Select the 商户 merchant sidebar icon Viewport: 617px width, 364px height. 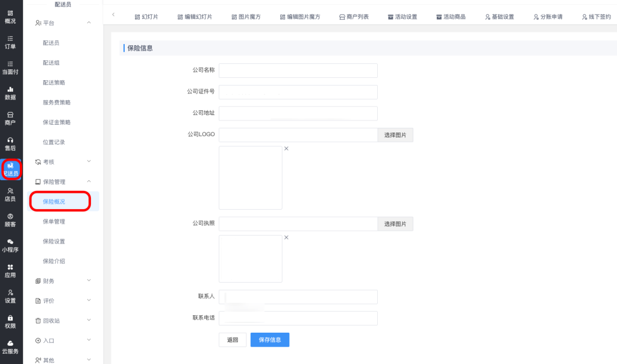(x=10, y=118)
